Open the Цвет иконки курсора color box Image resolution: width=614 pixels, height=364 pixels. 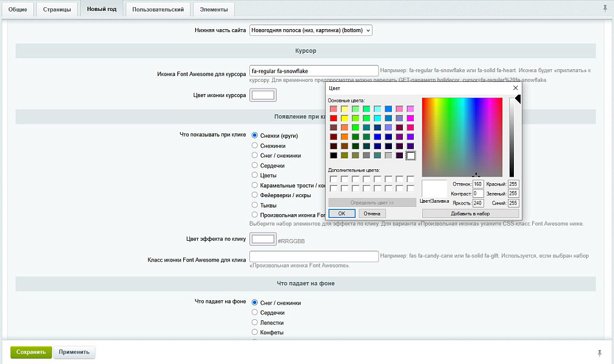pos(263,95)
